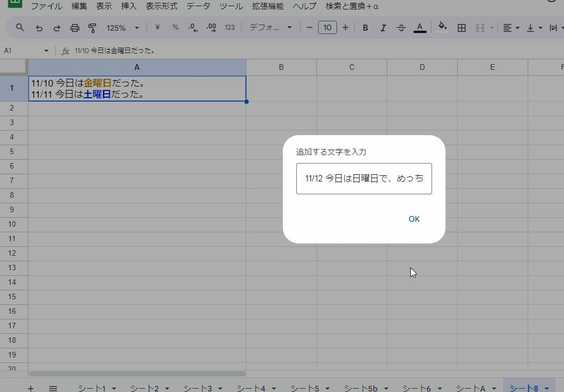The width and height of the screenshot is (564, 392).
Task: Redo the last undone action
Action: [56, 28]
